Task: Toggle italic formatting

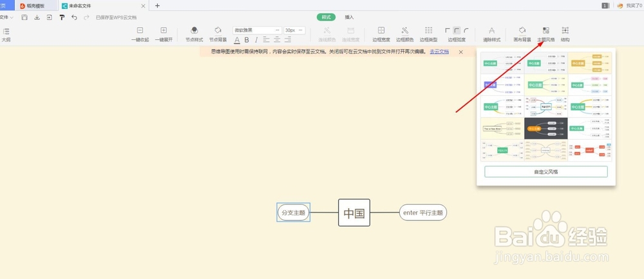Action: 256,40
